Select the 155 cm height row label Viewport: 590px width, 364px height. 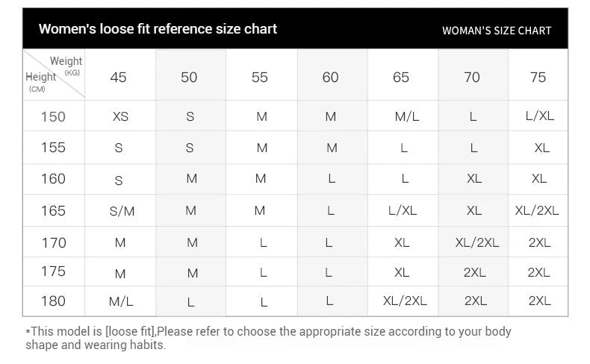point(53,147)
